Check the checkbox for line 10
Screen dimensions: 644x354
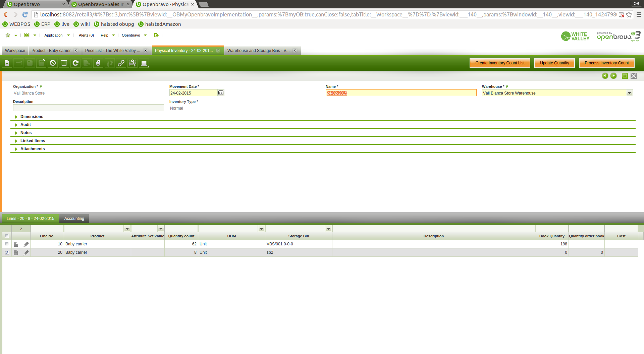pos(7,244)
